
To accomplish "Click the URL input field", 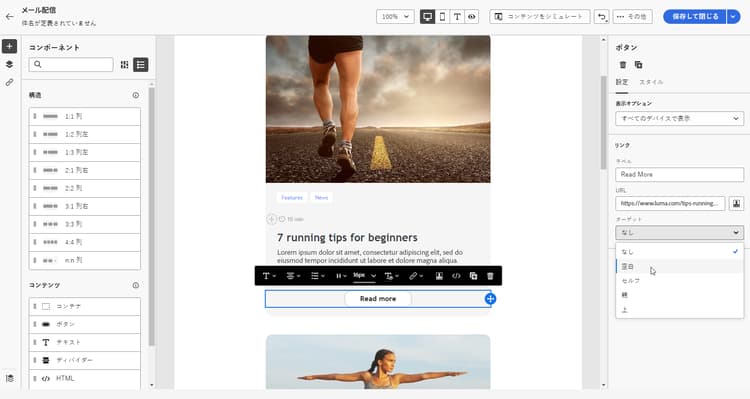I will (x=670, y=203).
